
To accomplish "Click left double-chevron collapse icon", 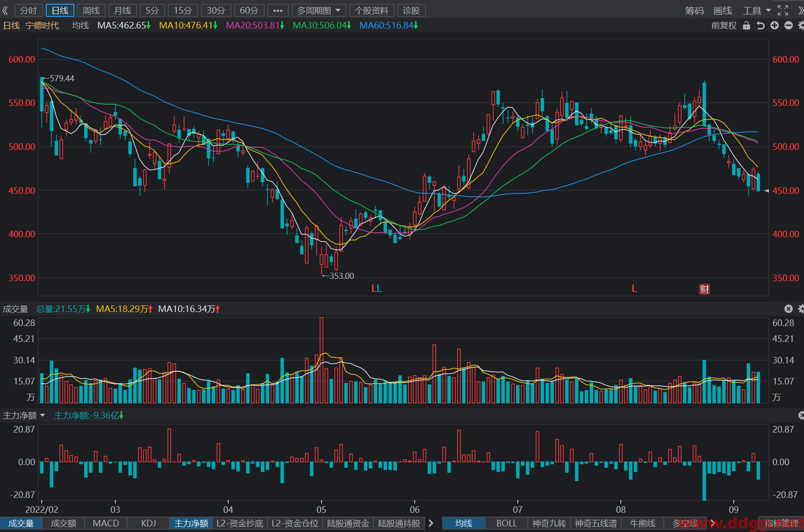I will [5, 10].
